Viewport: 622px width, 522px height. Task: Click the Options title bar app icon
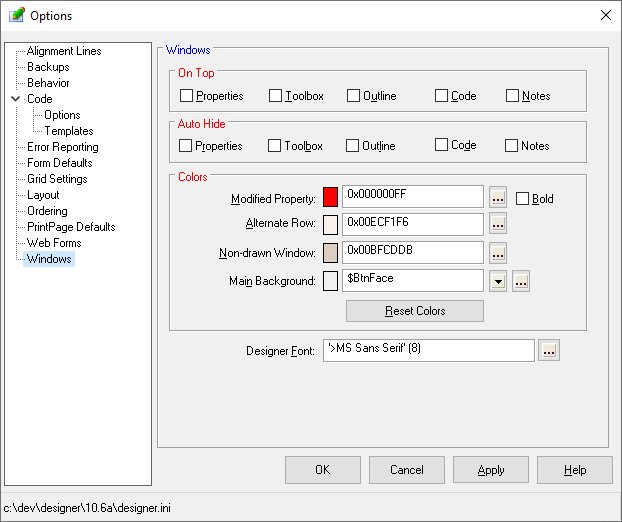coord(16,15)
